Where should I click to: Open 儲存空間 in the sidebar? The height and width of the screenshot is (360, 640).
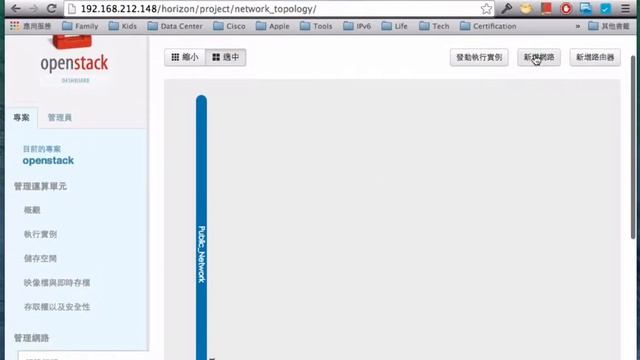point(40,258)
